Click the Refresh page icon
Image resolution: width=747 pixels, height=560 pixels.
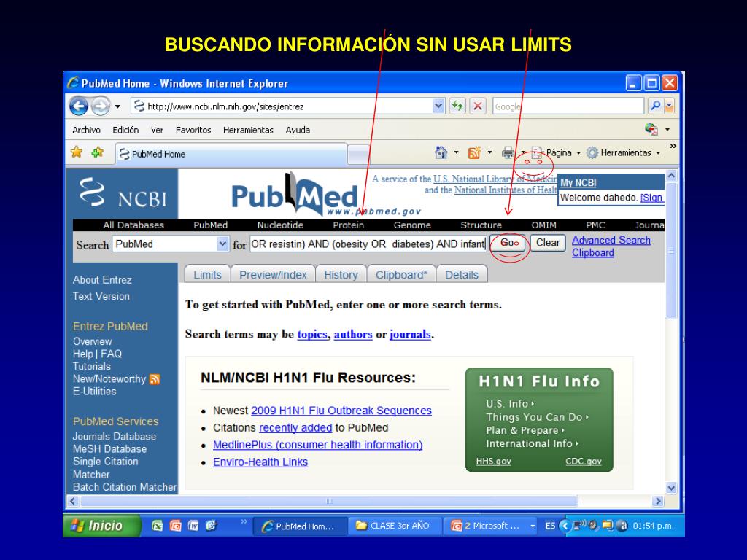click(x=457, y=106)
